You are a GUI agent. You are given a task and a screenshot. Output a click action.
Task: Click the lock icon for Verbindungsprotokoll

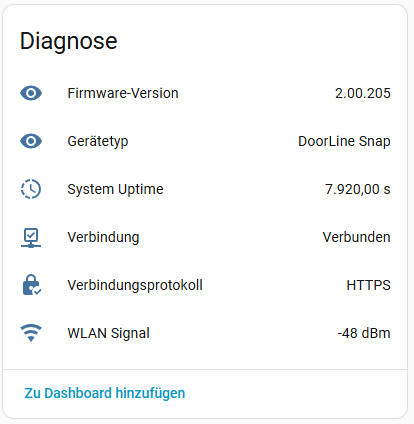point(32,285)
